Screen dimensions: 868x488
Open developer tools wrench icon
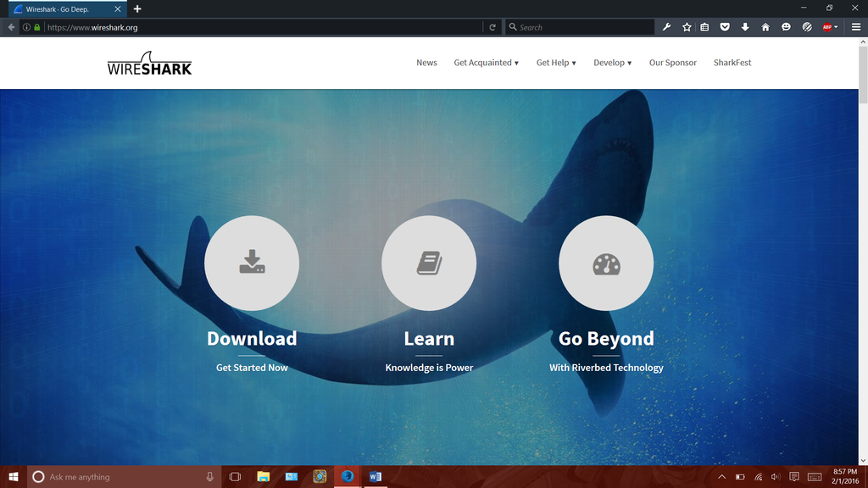click(x=666, y=27)
